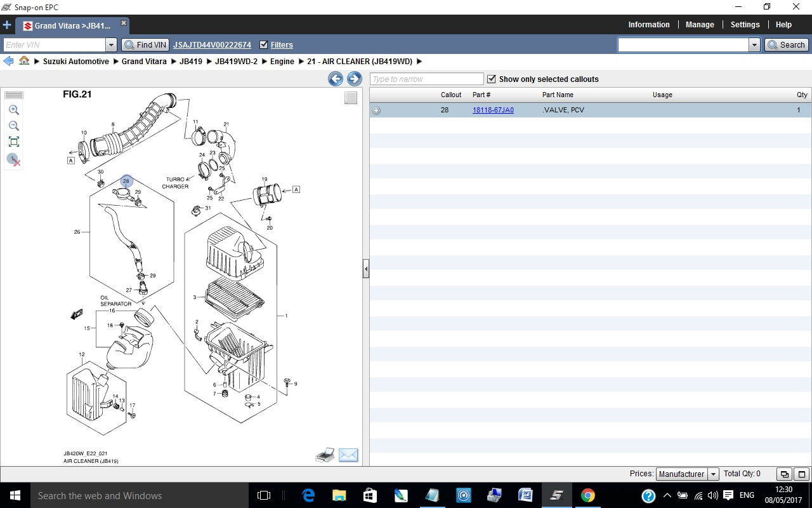Open the VIN entry dropdown
Viewport: 812px width, 508px height.
pos(112,44)
